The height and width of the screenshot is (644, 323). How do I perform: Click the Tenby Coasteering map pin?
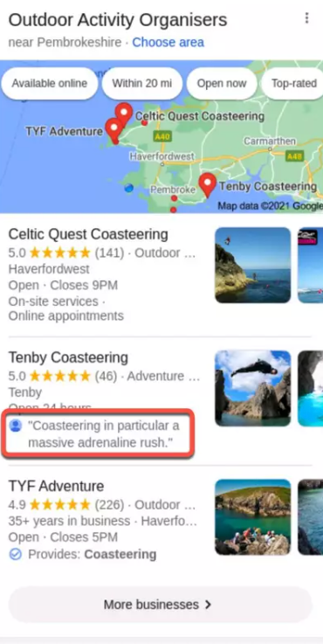tap(207, 185)
